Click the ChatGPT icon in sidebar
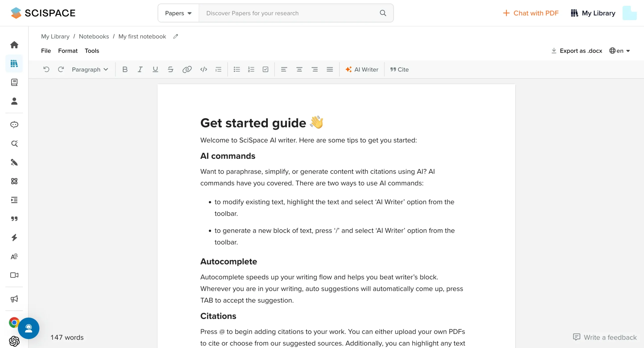 pyautogui.click(x=14, y=341)
